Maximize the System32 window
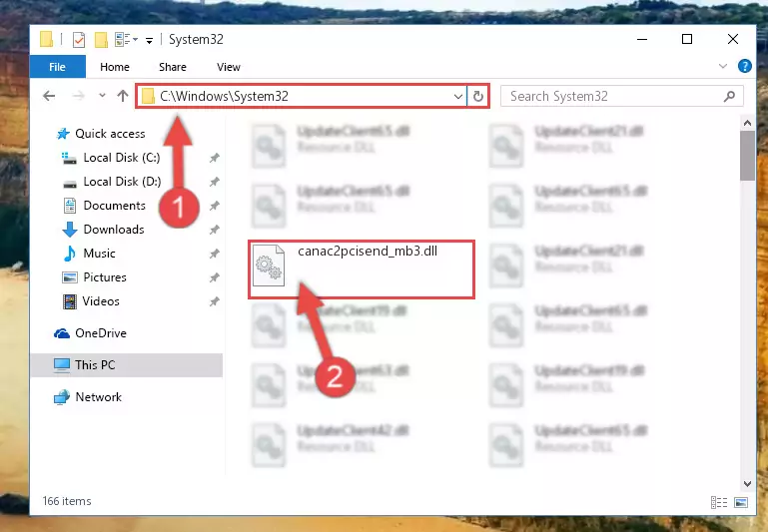Viewport: 768px width, 532px height. pyautogui.click(x=687, y=39)
